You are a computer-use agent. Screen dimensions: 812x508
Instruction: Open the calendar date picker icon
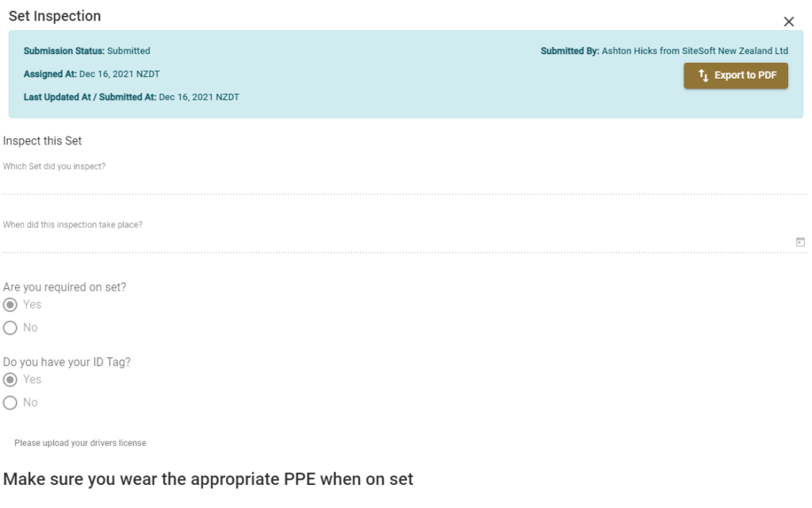pos(800,242)
